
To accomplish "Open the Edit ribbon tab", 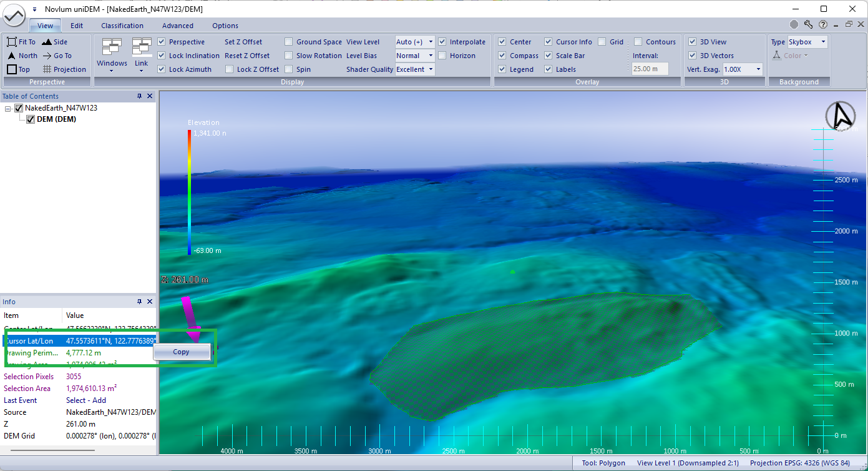I will 77,26.
